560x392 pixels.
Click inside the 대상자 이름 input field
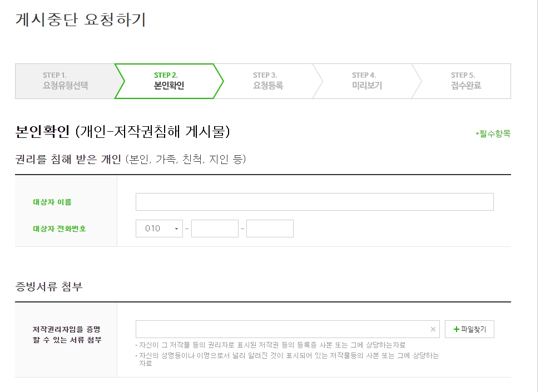[x=314, y=201]
